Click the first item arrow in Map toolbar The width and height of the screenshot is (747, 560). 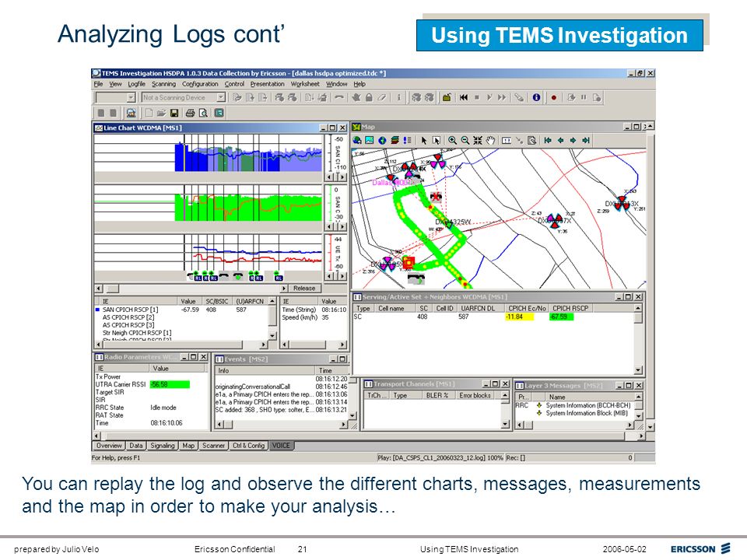tap(548, 141)
